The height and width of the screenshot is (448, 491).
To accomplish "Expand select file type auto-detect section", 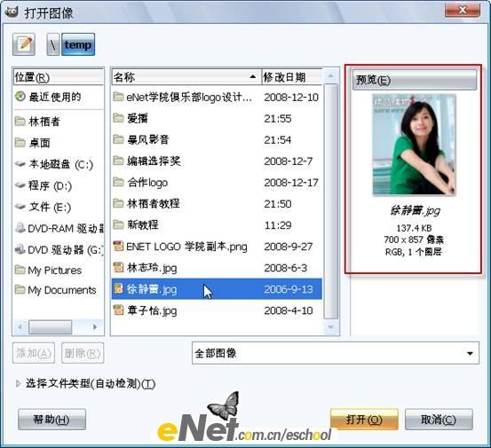I will point(85,383).
